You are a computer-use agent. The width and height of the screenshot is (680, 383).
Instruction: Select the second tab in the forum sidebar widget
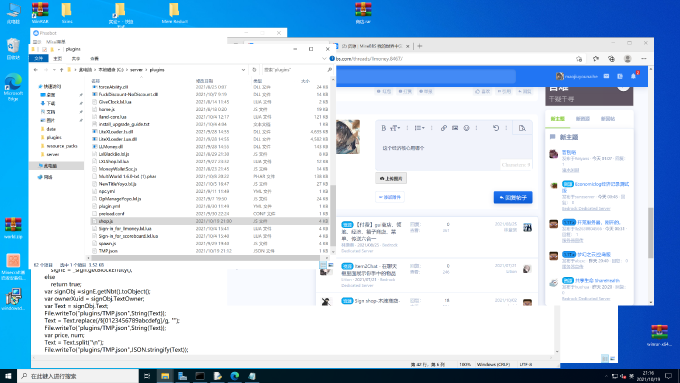point(582,118)
